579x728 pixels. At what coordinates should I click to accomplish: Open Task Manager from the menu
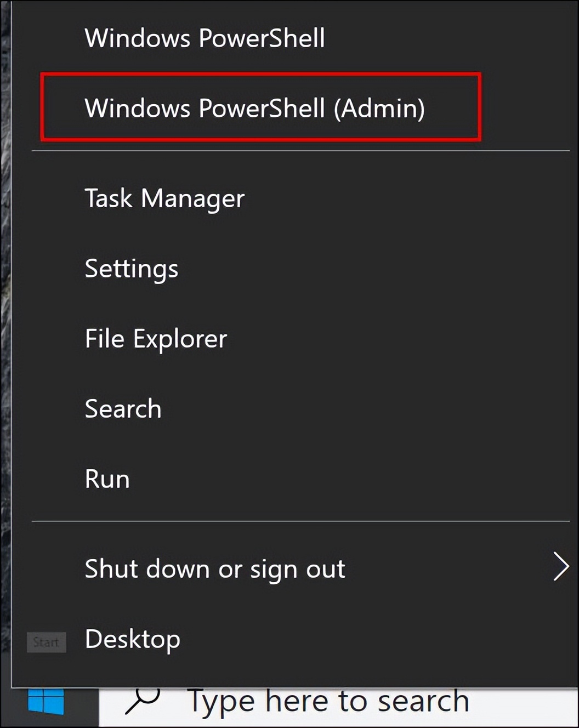point(164,198)
